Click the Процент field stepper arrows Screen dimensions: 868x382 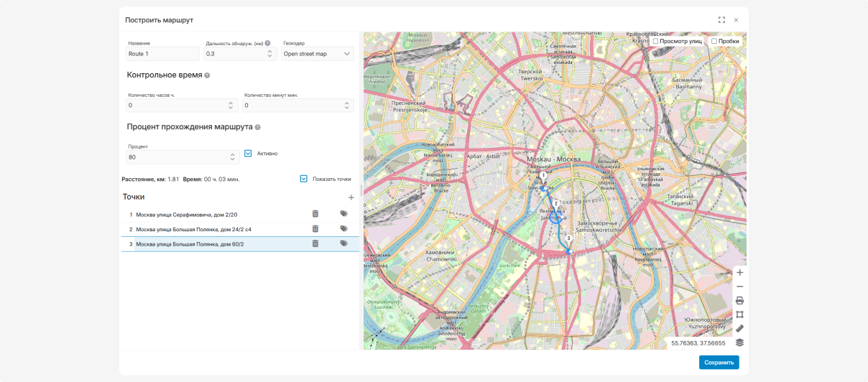232,157
